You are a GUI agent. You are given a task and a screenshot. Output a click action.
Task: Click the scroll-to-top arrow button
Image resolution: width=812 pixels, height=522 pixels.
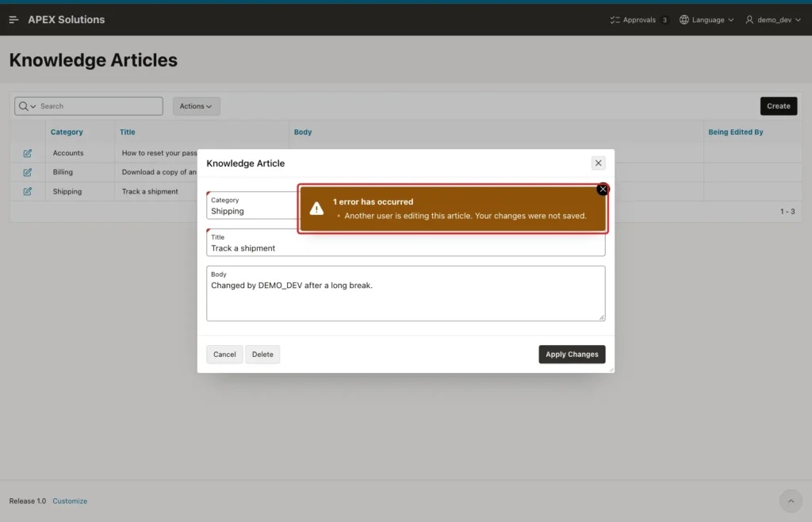pyautogui.click(x=791, y=501)
